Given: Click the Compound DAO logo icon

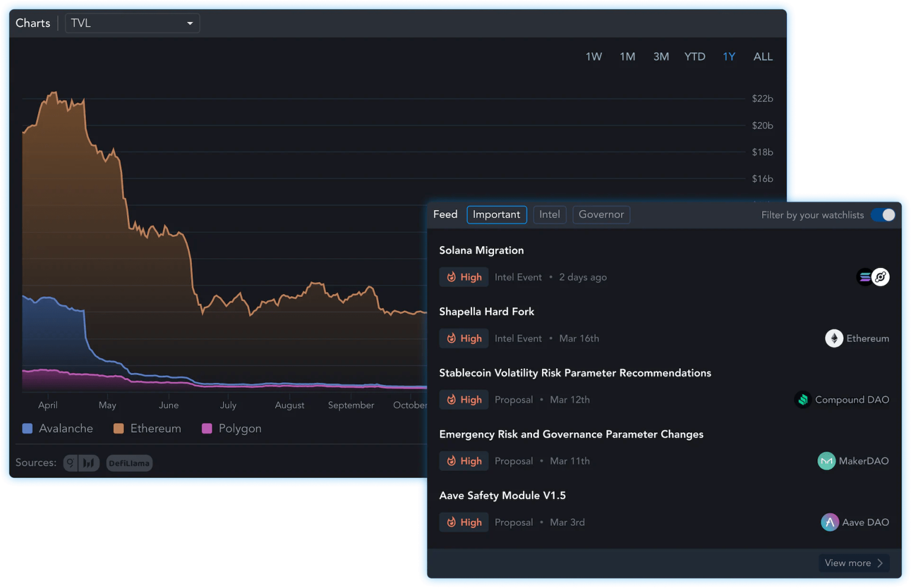Looking at the screenshot, I should [x=802, y=400].
